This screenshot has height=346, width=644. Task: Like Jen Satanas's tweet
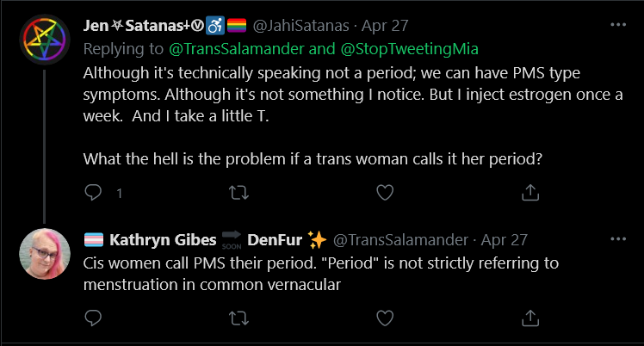(385, 193)
